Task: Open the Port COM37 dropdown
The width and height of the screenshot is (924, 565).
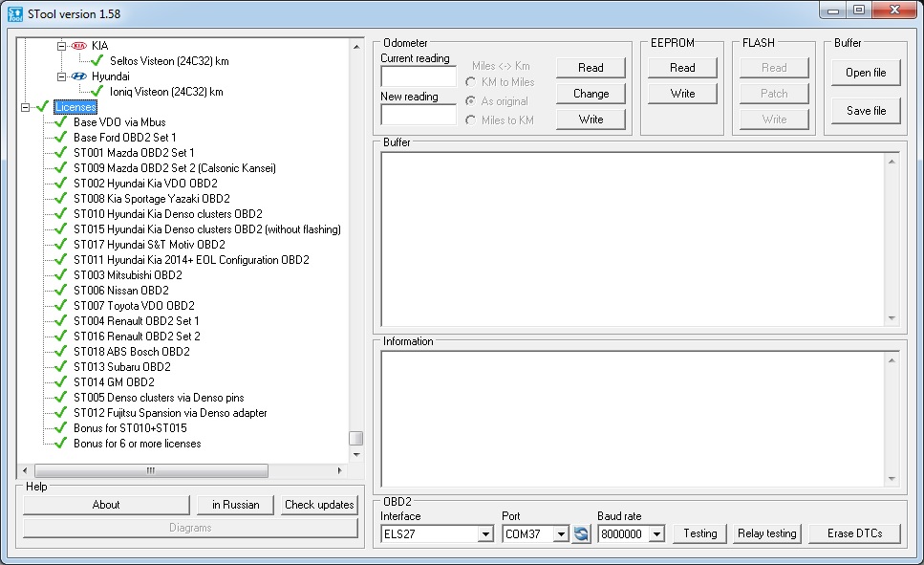Action: 561,534
